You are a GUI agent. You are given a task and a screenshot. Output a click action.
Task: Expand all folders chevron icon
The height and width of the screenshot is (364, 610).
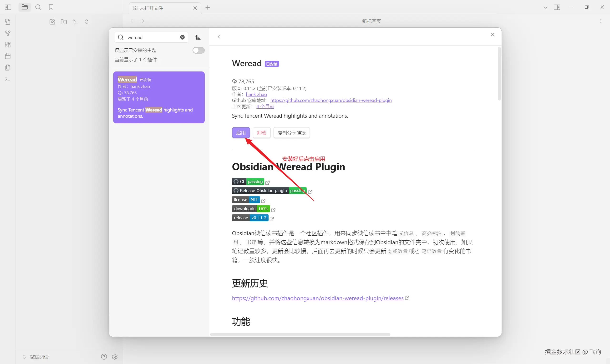(x=86, y=22)
